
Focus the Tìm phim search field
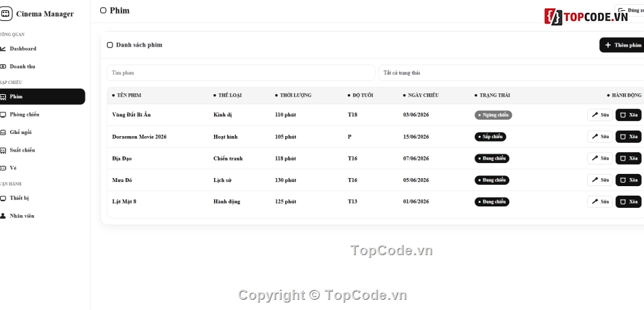coord(241,73)
